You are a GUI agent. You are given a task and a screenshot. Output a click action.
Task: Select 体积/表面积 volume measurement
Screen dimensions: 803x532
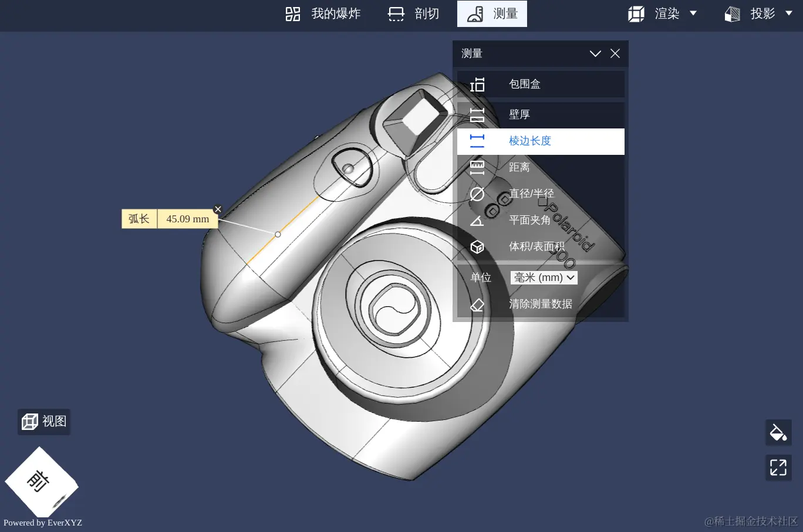pyautogui.click(x=541, y=247)
